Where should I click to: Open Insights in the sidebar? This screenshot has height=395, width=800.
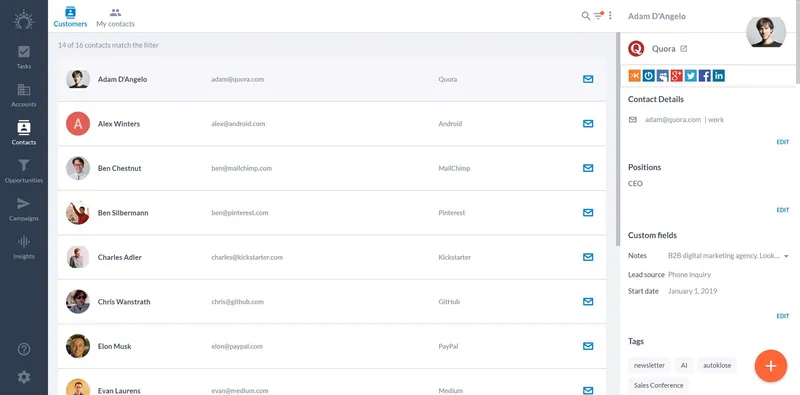pos(23,248)
